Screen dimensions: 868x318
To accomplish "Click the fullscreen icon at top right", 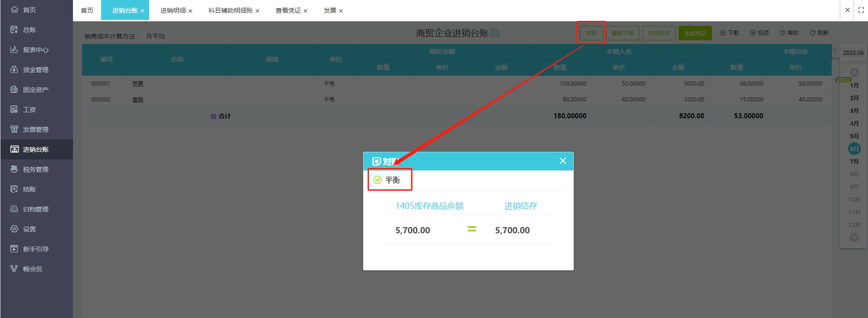I will (x=861, y=10).
